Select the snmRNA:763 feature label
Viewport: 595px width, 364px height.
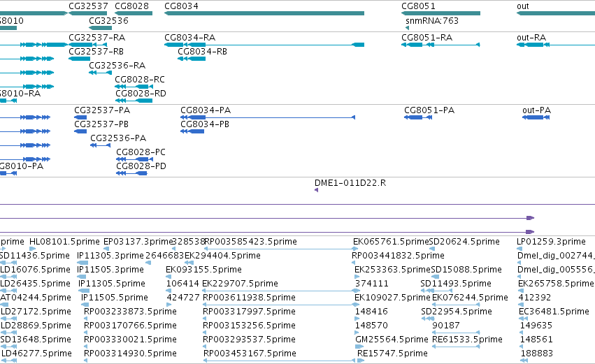point(432,20)
